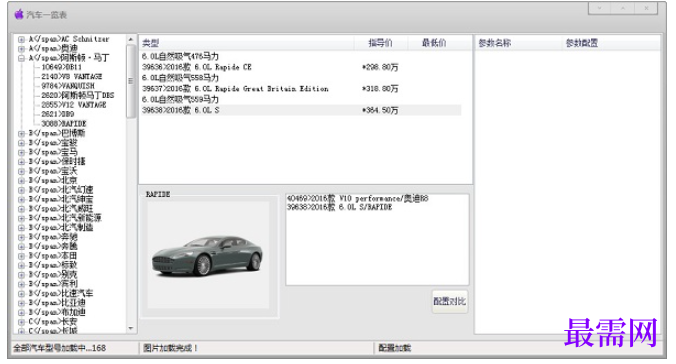Screen dimensions: 676x364
Task: Select the 北汽新能源 brand label
Action: [65, 219]
